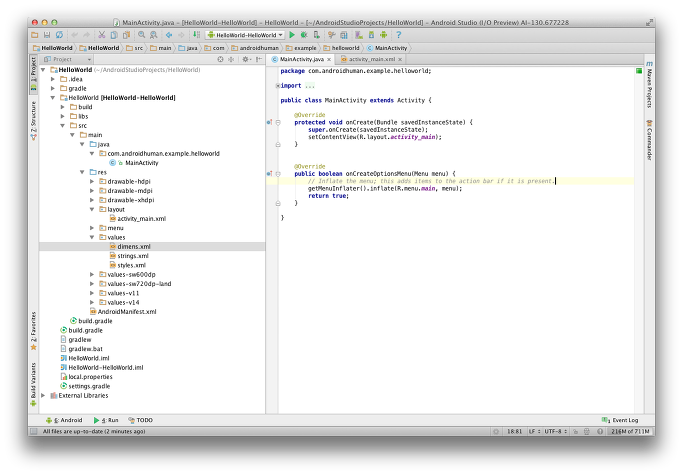The width and height of the screenshot is (683, 475).
Task: Collapse the layout folder
Action: click(92, 210)
